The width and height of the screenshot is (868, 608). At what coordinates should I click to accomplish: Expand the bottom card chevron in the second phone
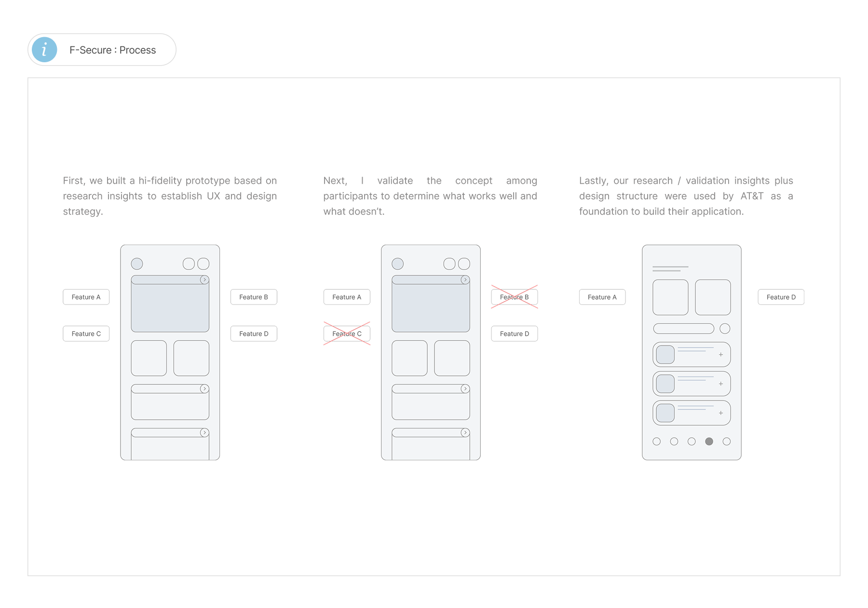[465, 433]
